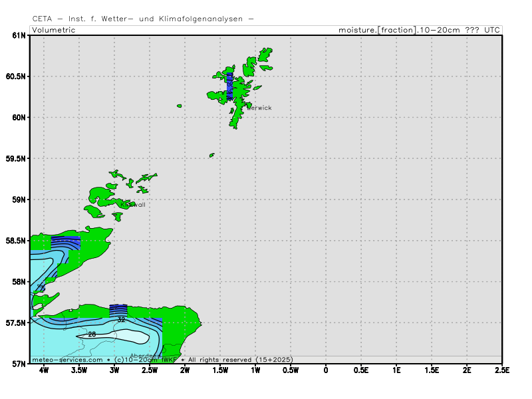The width and height of the screenshot is (532, 399).
Task: Click the small Foula island west of Shetland
Action: [179, 106]
